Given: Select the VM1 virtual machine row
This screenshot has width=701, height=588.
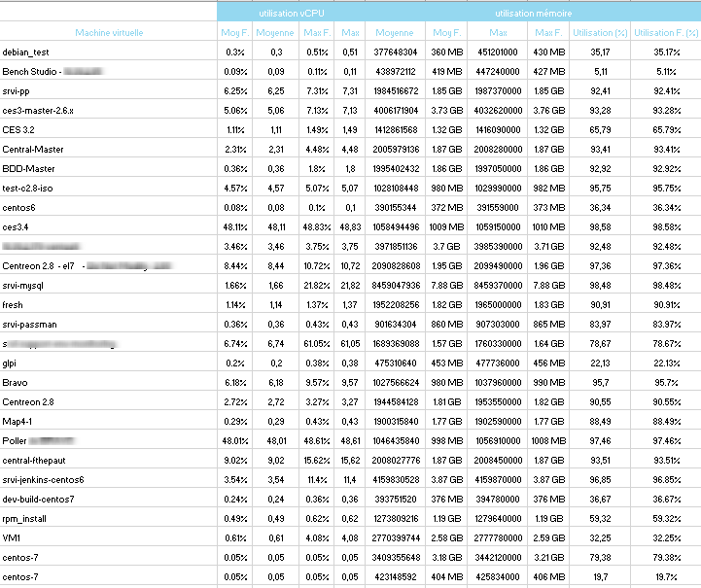Looking at the screenshot, I should (x=12, y=537).
